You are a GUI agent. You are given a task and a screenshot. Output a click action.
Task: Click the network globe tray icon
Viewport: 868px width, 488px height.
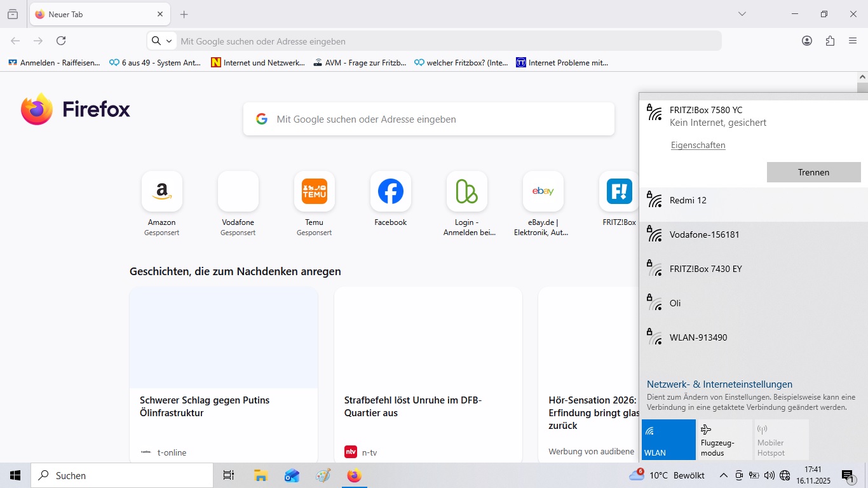point(785,475)
